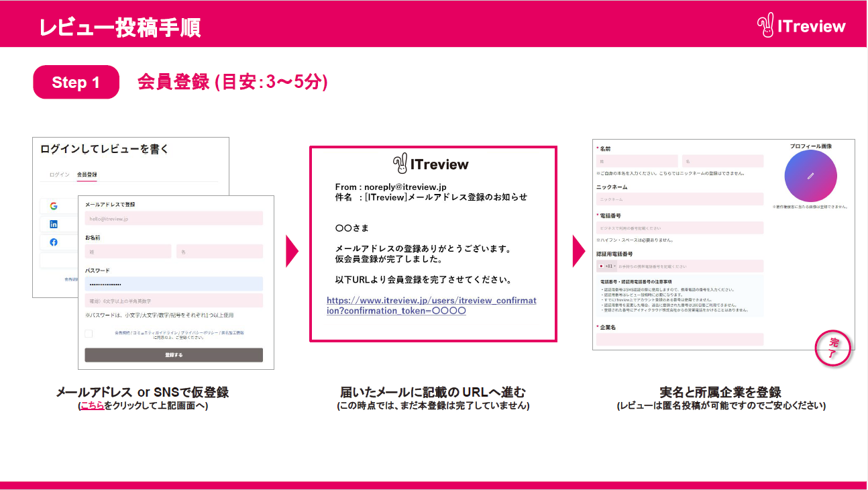The height and width of the screenshot is (490, 868).
Task: Click the Facebook sign-up icon
Action: [x=54, y=242]
